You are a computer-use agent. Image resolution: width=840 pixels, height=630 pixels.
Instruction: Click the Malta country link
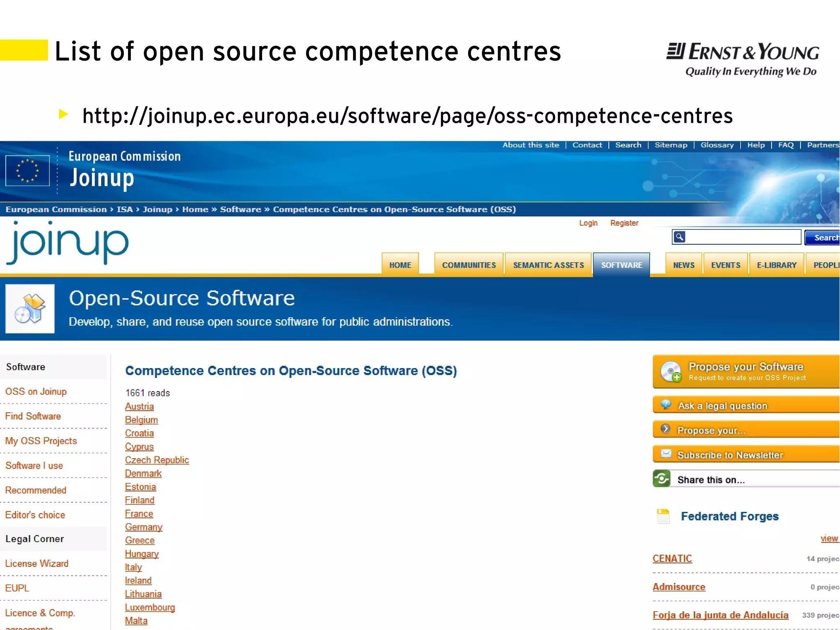pos(136,621)
